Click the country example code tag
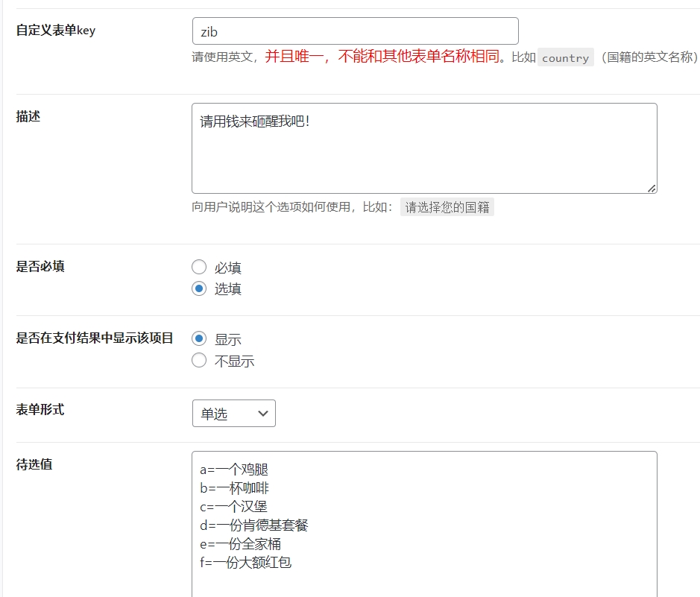Viewport: 700px width, 597px height. (566, 57)
